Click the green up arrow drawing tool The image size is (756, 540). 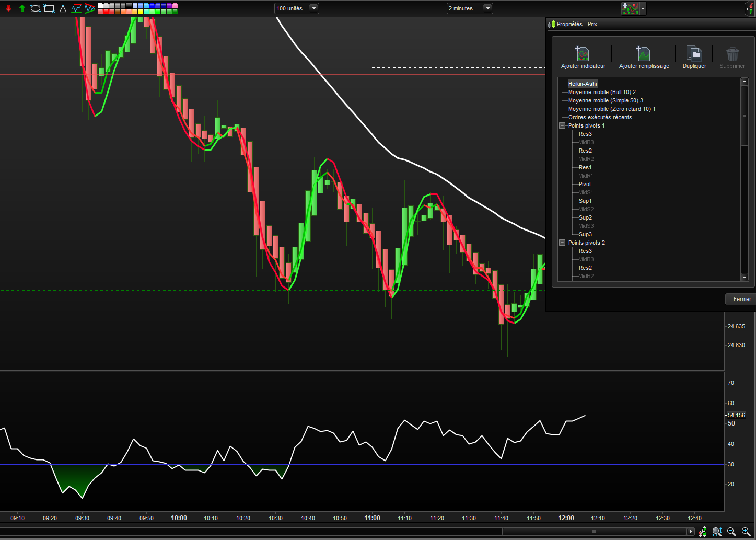[x=22, y=8]
